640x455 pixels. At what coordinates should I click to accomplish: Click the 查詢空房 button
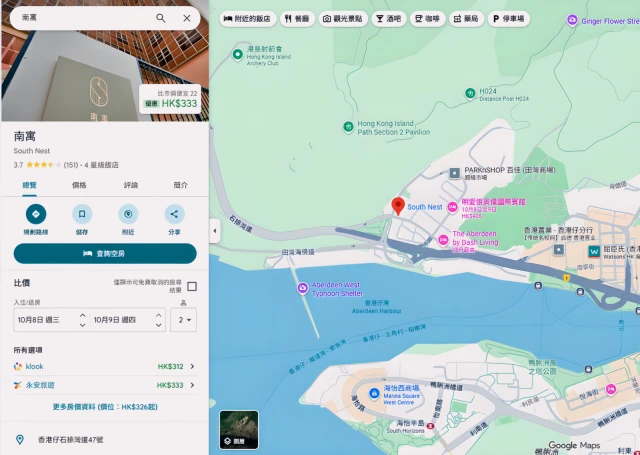click(105, 253)
